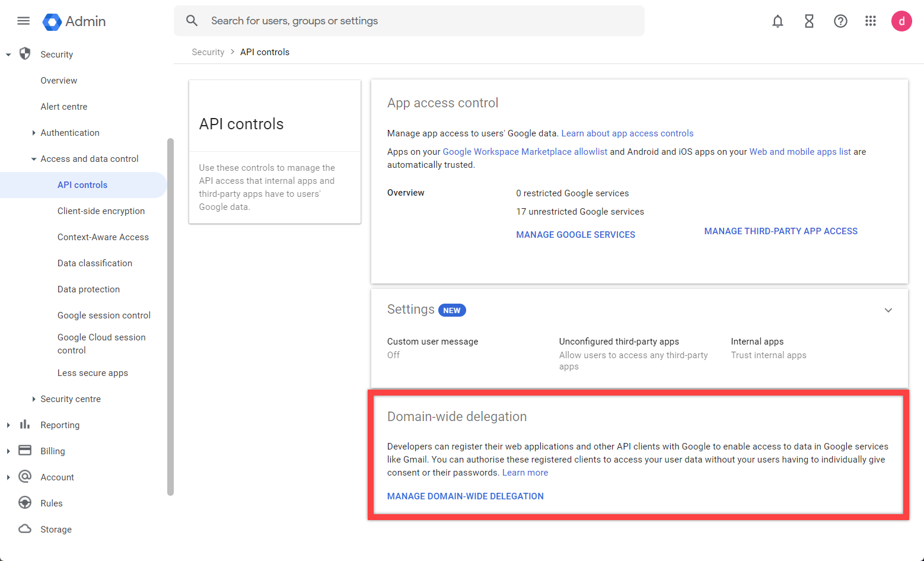Expand the Security centre section

(x=34, y=399)
